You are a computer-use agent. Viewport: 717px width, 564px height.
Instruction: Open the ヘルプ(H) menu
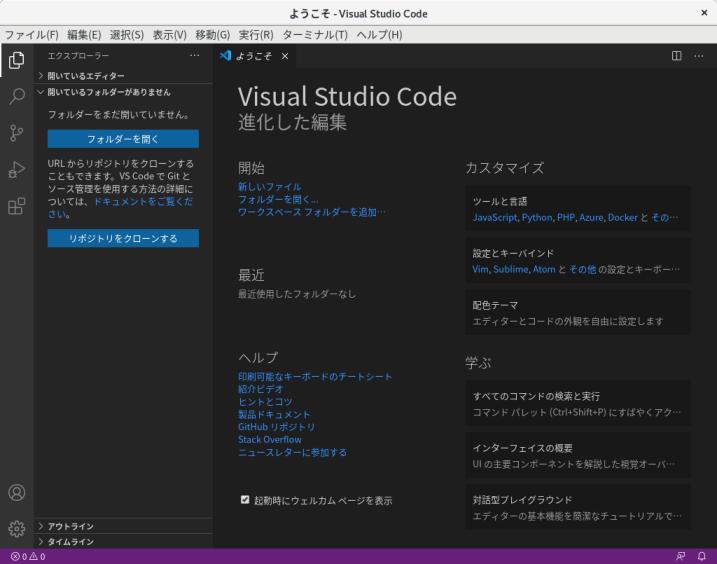pyautogui.click(x=379, y=35)
